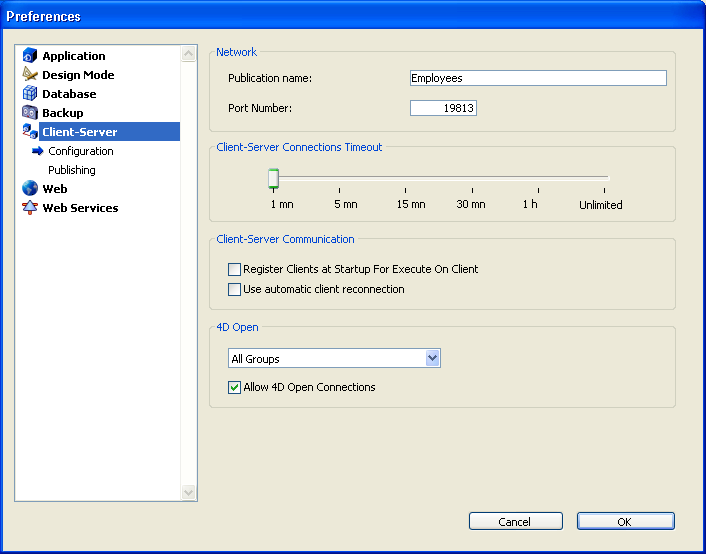Toggle Use automatic client reconnection

point(235,289)
